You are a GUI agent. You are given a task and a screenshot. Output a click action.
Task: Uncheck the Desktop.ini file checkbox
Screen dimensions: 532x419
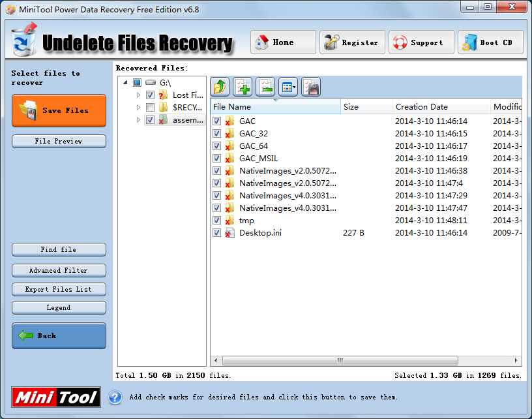point(217,233)
